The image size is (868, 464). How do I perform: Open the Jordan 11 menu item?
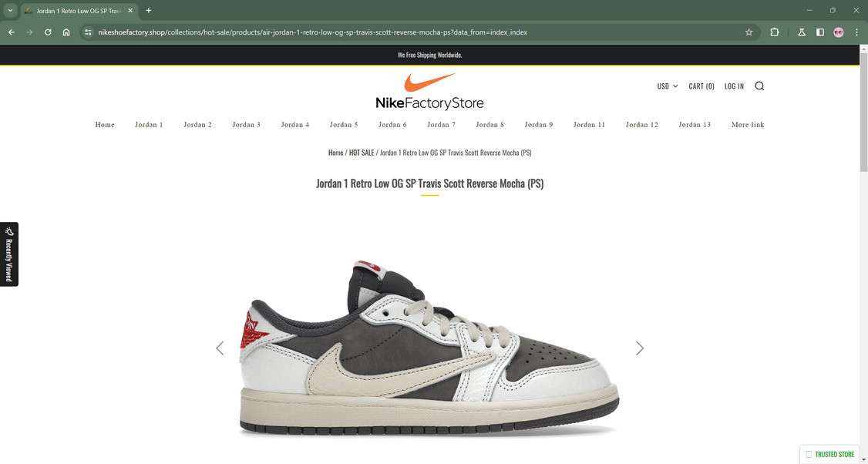coord(589,125)
